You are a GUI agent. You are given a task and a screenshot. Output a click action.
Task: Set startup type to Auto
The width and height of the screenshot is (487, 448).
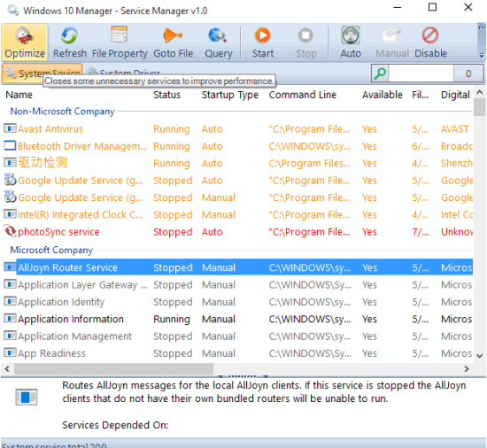[351, 42]
